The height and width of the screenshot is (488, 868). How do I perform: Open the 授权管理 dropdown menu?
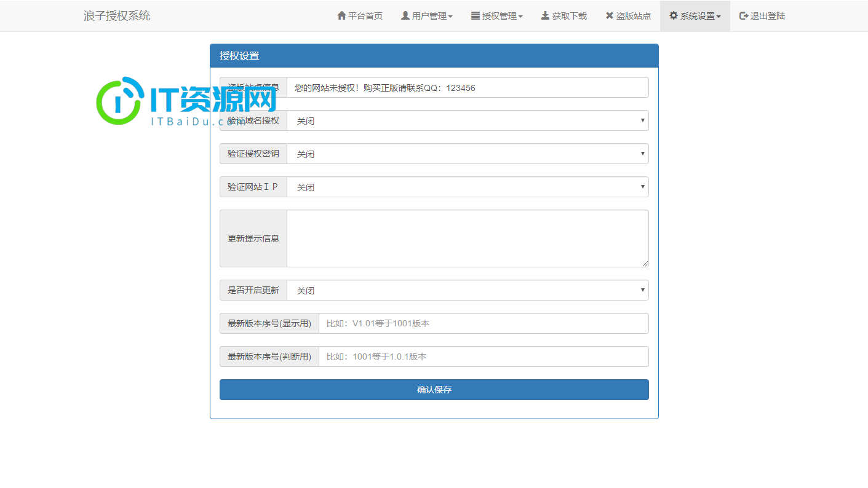497,16
